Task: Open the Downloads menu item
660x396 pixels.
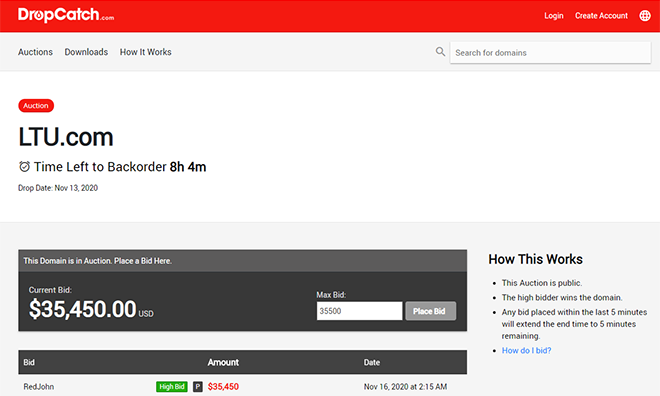Action: tap(86, 52)
